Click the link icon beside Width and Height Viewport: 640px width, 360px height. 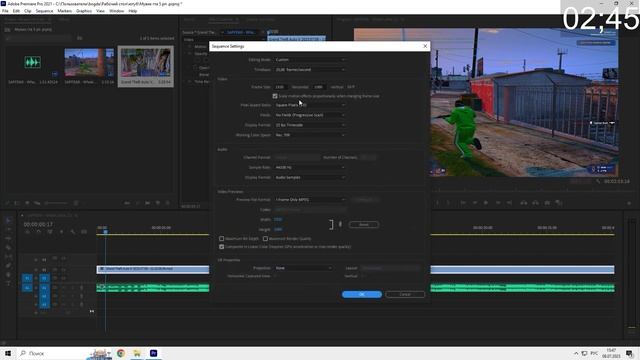340,224
